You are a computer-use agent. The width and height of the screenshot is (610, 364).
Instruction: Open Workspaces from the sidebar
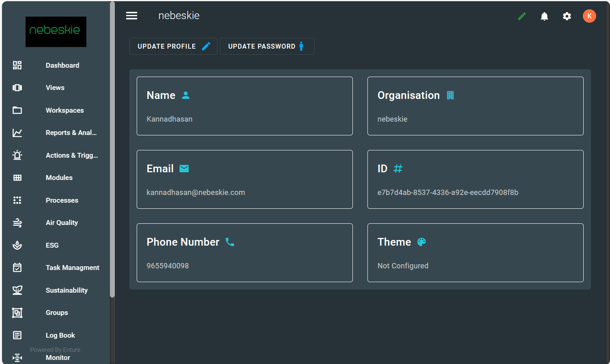coord(64,110)
